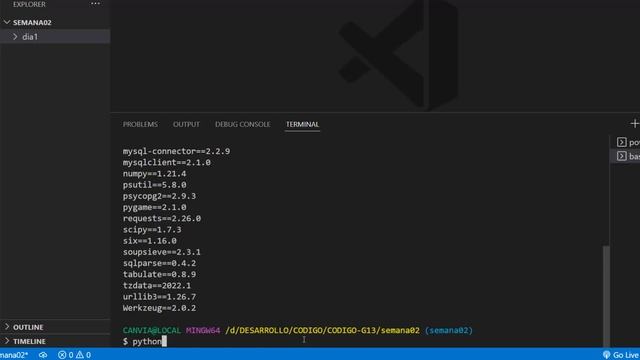
Task: Click the Werkzeug==2.0.2 line
Action: click(159, 308)
